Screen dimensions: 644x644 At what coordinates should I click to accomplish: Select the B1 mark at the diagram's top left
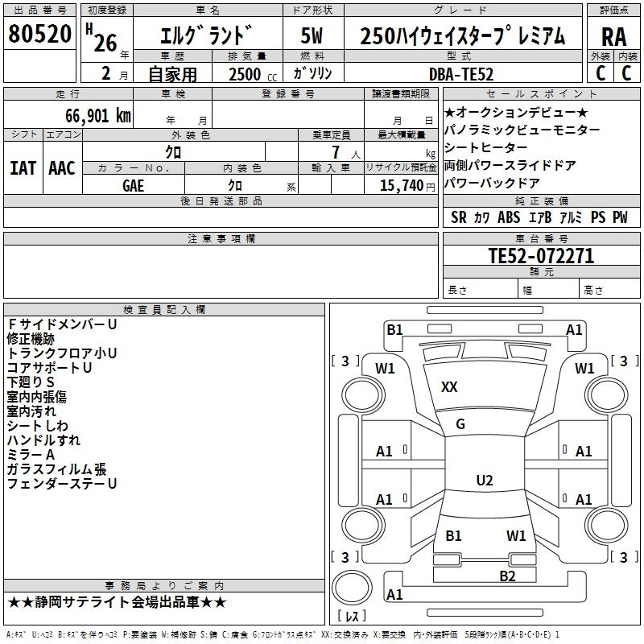tap(394, 329)
